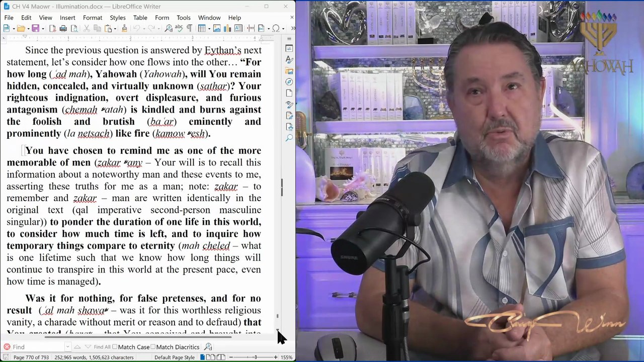Open the File menu
Screen dimensions: 644x362
click(x=9, y=18)
